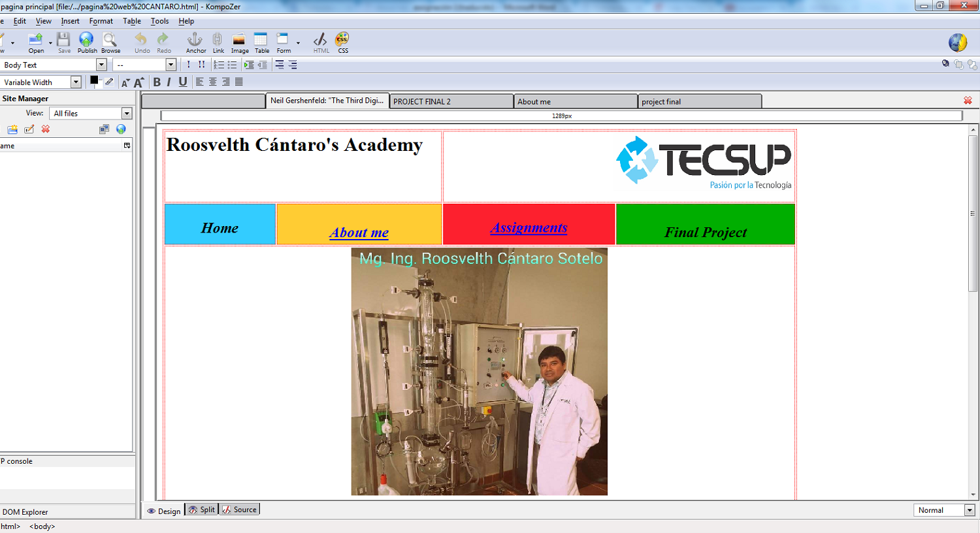Open the CSS editor icon
This screenshot has width=980, height=533.
(342, 42)
